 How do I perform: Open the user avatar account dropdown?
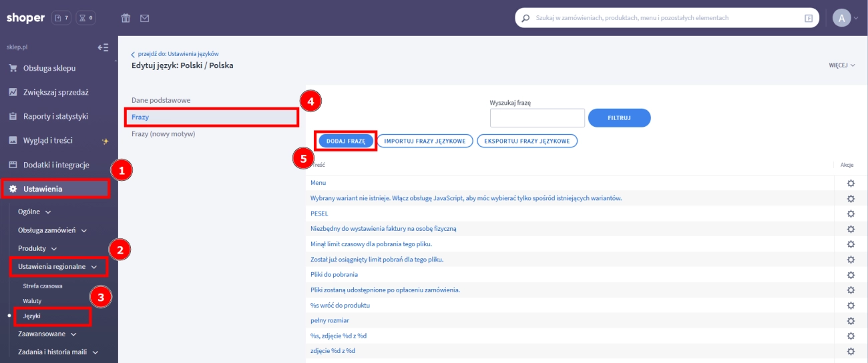click(x=845, y=18)
